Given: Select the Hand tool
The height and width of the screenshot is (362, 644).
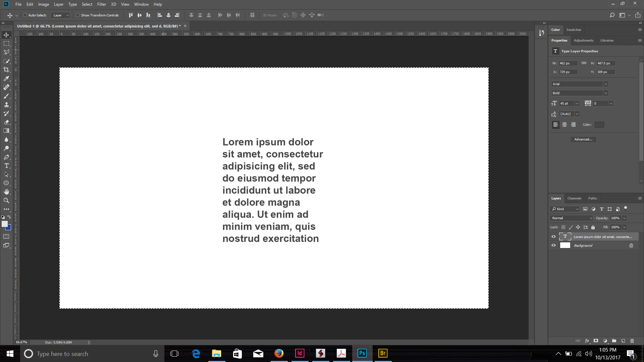Looking at the screenshot, I should pyautogui.click(x=6, y=192).
